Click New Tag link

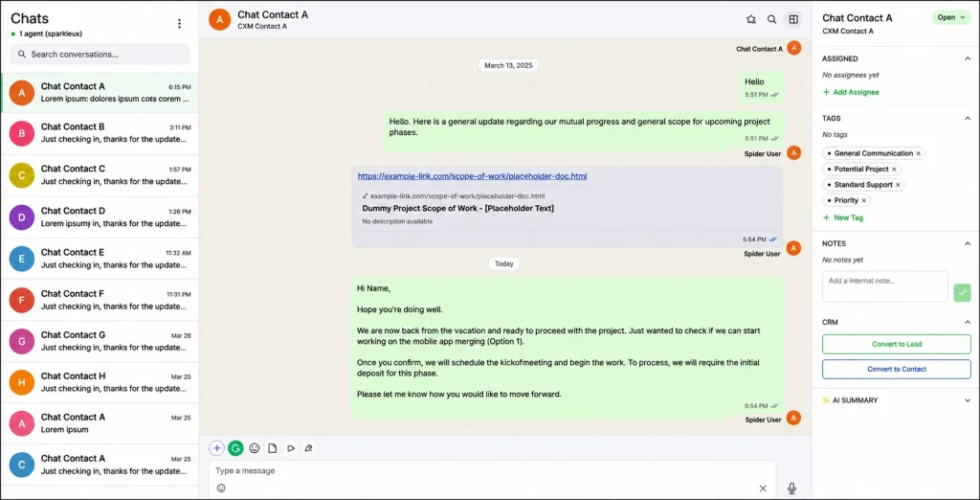click(843, 217)
